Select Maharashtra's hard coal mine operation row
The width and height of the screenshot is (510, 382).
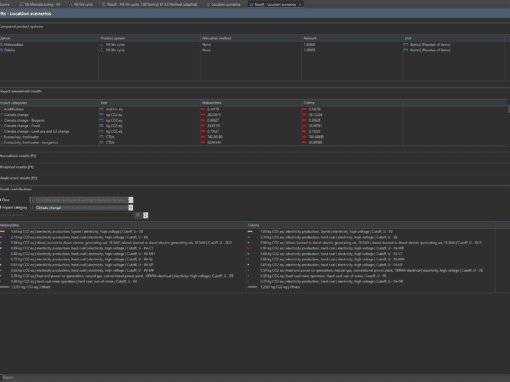123,281
